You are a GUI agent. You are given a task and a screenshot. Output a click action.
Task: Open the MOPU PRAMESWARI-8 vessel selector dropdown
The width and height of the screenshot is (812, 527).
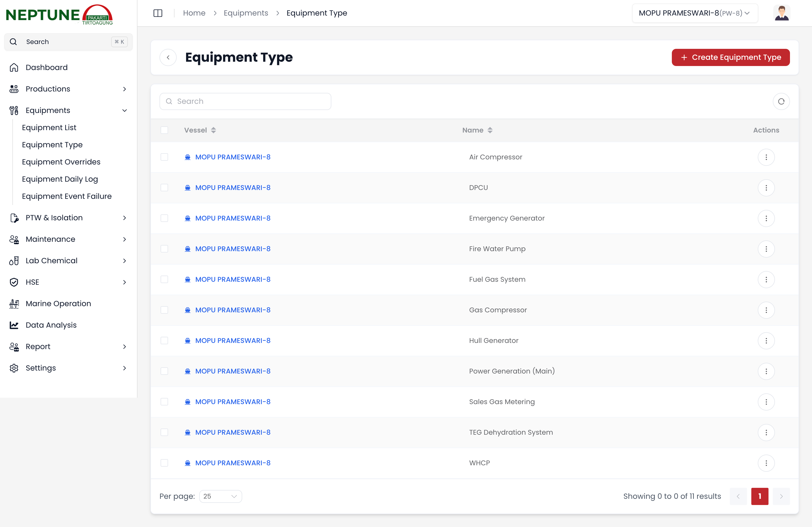[694, 13]
